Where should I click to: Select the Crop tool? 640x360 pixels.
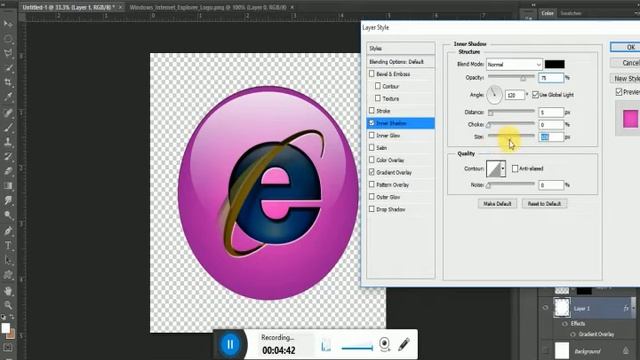coord(8,82)
